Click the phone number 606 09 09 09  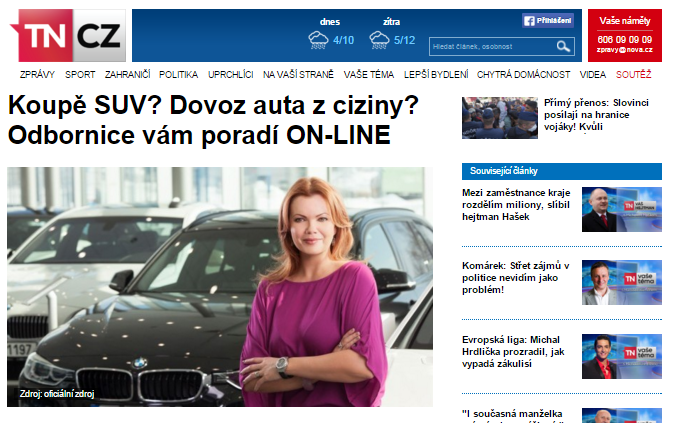click(x=625, y=39)
